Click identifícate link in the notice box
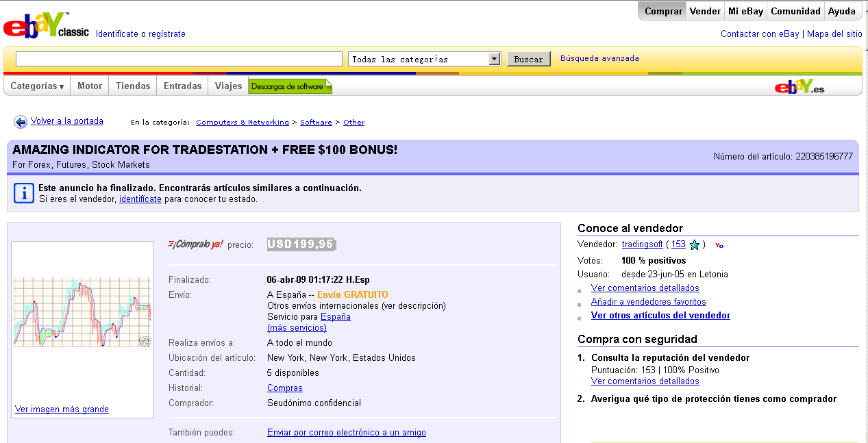The height and width of the screenshot is (443, 868). pyautogui.click(x=140, y=199)
